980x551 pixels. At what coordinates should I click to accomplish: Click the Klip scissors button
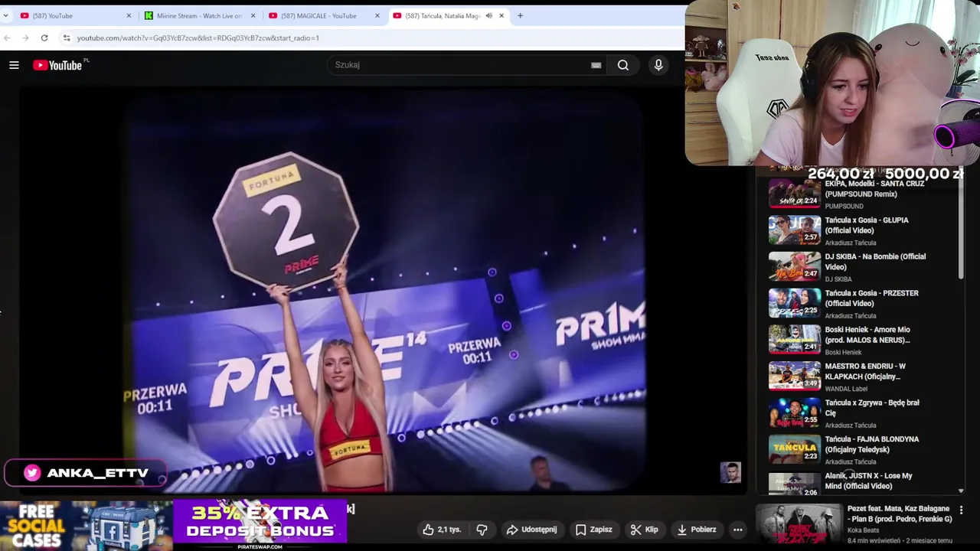click(644, 530)
